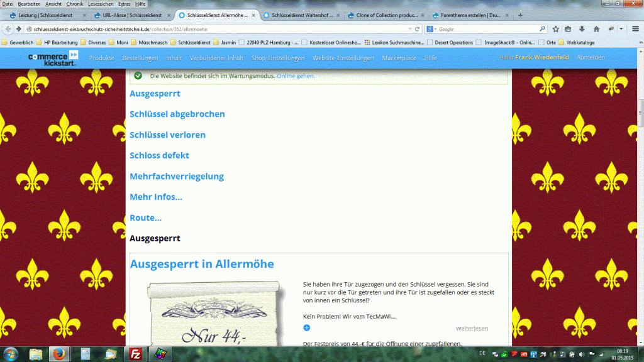This screenshot has width=644, height=362.
Task: Open the Schlüssel verloren heading link
Action: click(167, 135)
